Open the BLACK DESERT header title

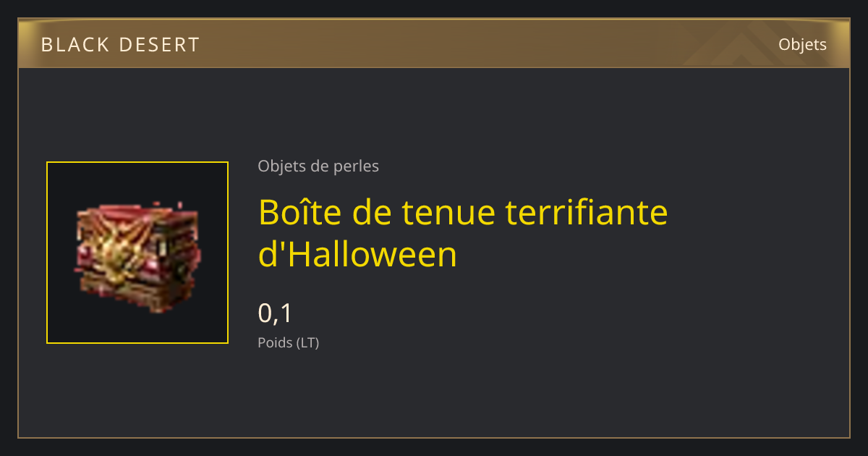[120, 45]
